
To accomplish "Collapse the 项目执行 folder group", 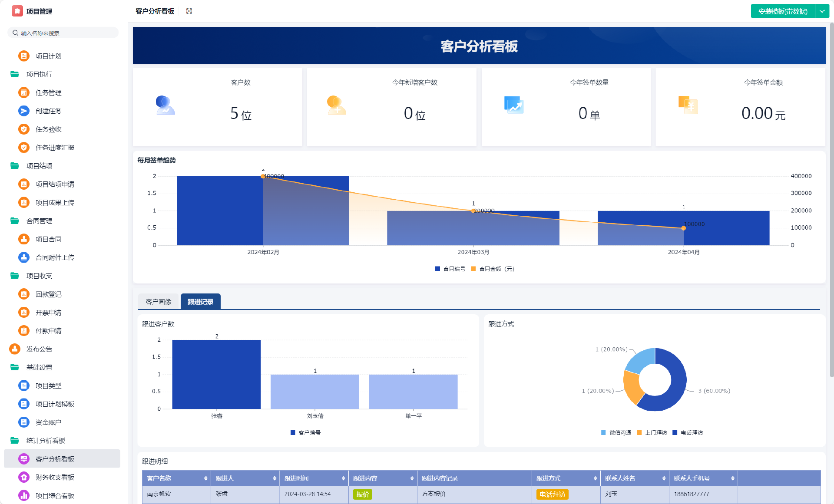I will pos(39,74).
